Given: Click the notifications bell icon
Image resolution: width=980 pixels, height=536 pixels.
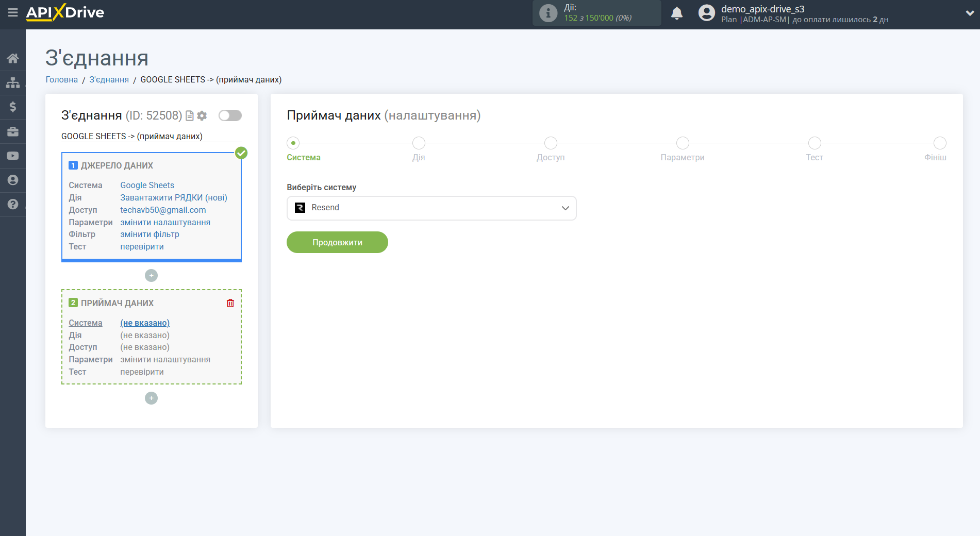Looking at the screenshot, I should (676, 13).
